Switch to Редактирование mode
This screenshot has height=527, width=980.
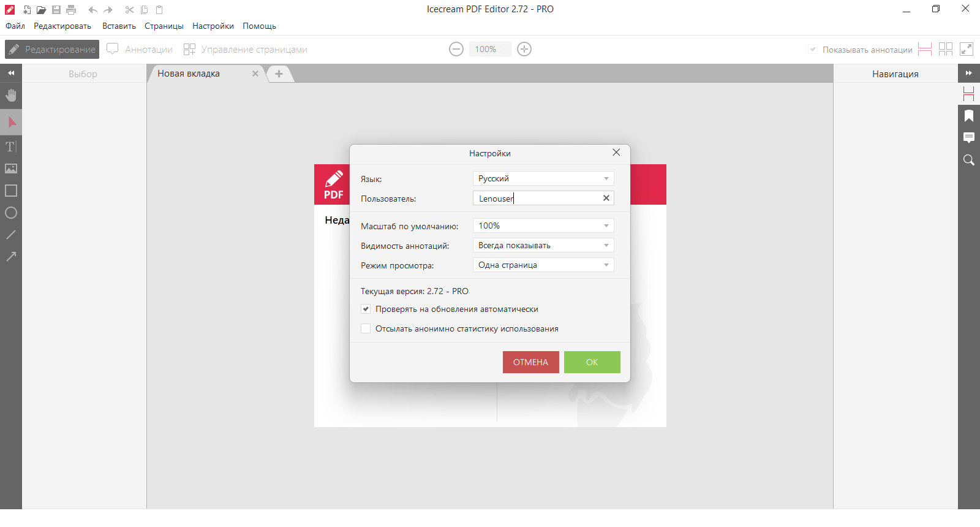coord(52,49)
